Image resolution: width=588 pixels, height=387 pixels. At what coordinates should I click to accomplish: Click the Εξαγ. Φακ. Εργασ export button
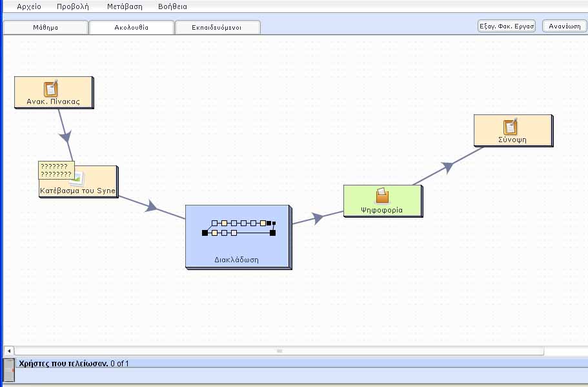[x=506, y=26]
